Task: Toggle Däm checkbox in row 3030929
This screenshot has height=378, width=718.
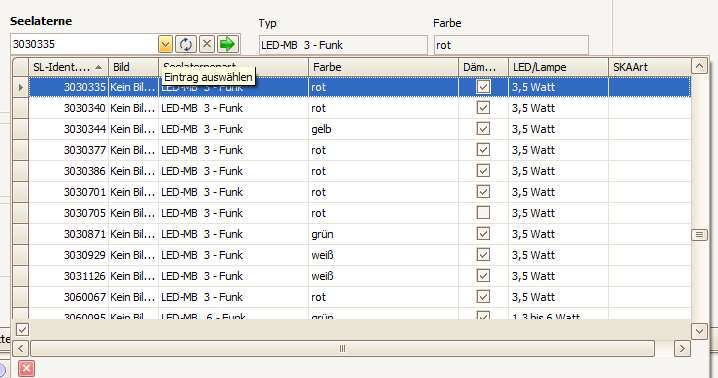Action: (483, 255)
